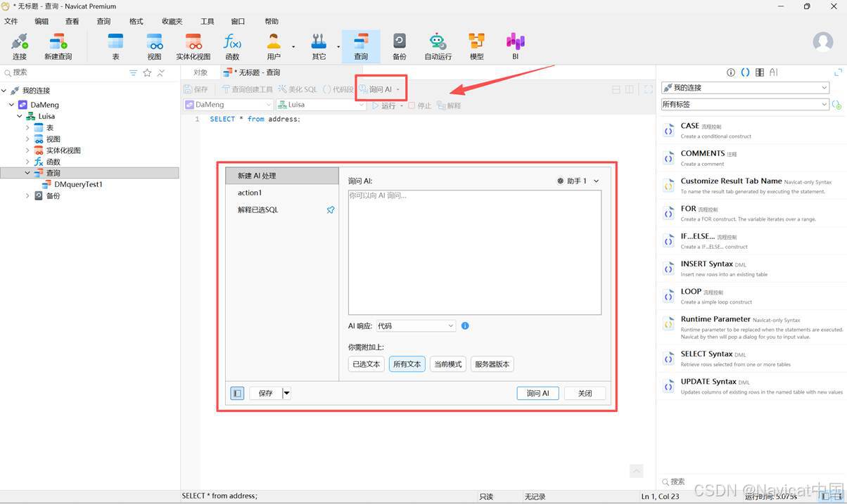
Task: Click the add snippet icon beside 所有标签
Action: coord(836,105)
